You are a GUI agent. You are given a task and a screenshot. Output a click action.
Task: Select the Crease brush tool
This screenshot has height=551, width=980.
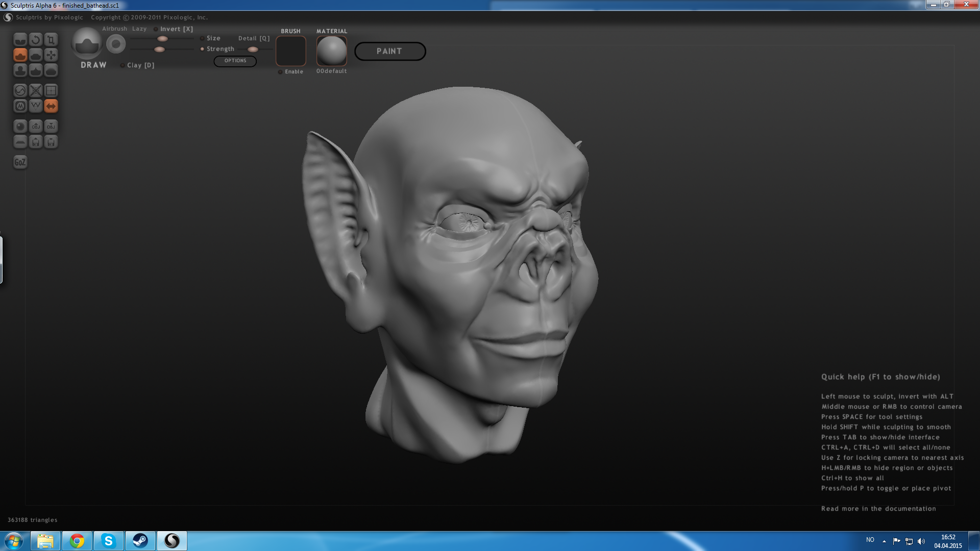click(x=20, y=40)
